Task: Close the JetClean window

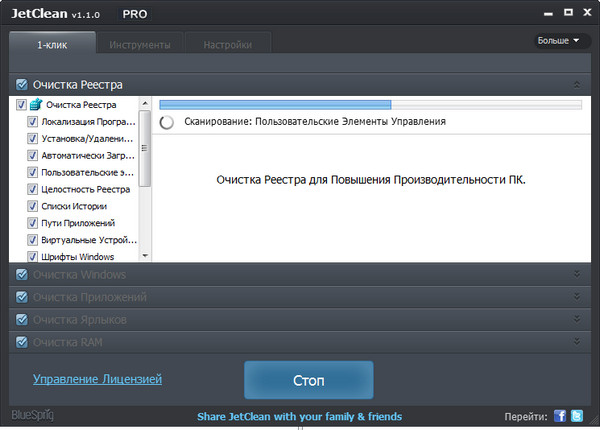Action: coord(587,12)
